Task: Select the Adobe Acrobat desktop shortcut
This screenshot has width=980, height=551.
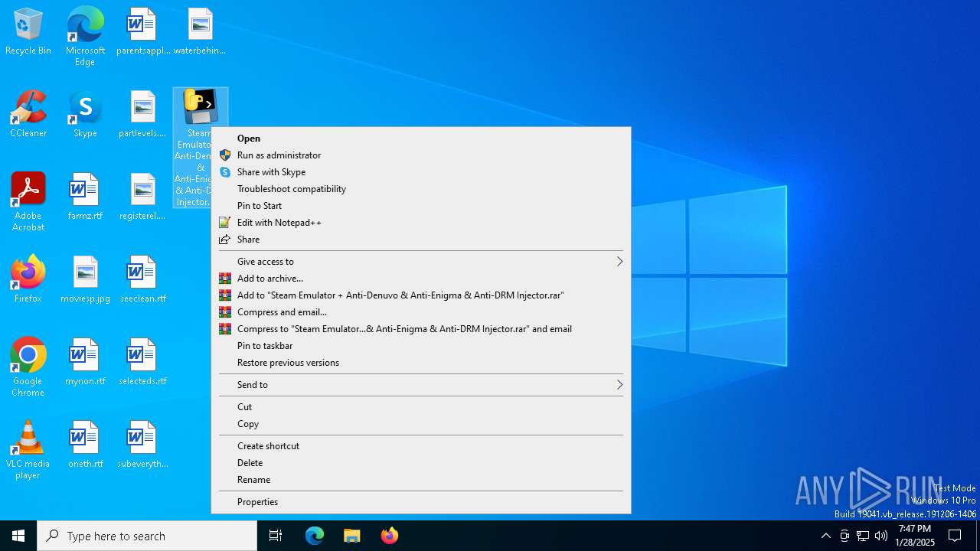Action: tap(28, 202)
